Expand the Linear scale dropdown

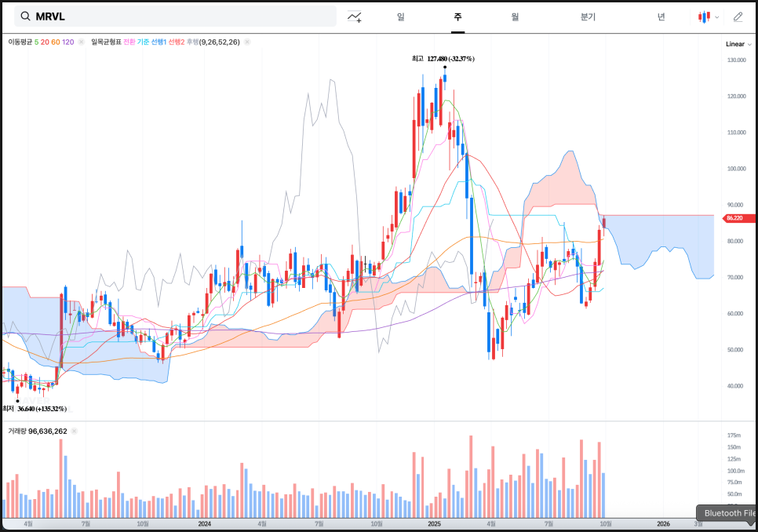pos(737,45)
